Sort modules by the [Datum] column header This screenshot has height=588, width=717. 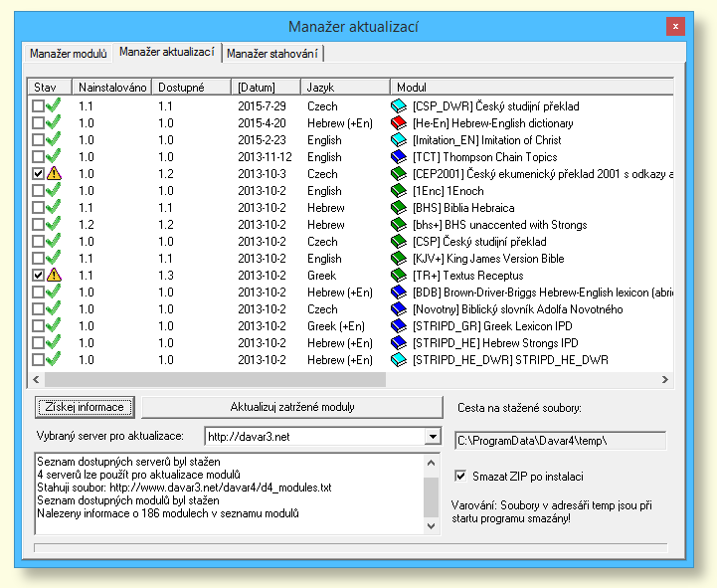point(266,88)
